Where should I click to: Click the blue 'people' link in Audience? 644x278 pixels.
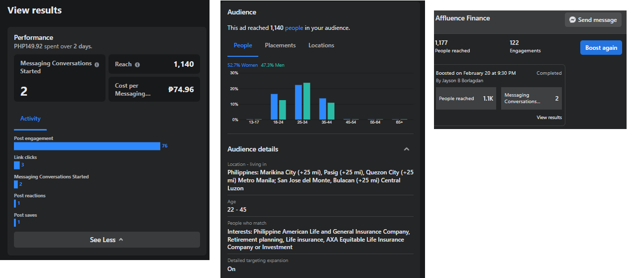[294, 28]
